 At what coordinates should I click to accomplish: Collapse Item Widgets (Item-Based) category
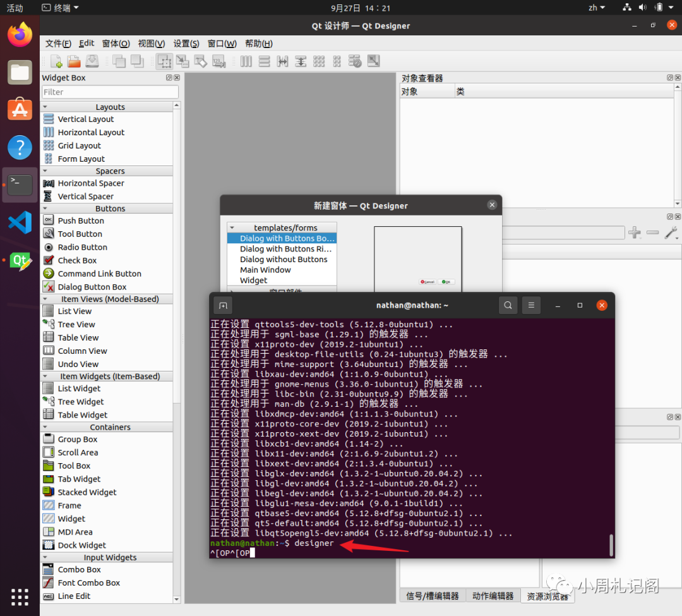[x=45, y=377]
